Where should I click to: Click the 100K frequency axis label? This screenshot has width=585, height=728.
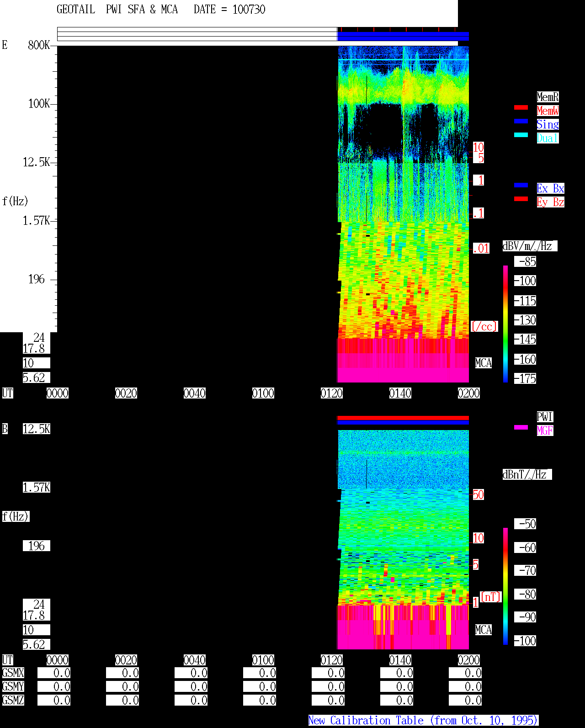39,103
